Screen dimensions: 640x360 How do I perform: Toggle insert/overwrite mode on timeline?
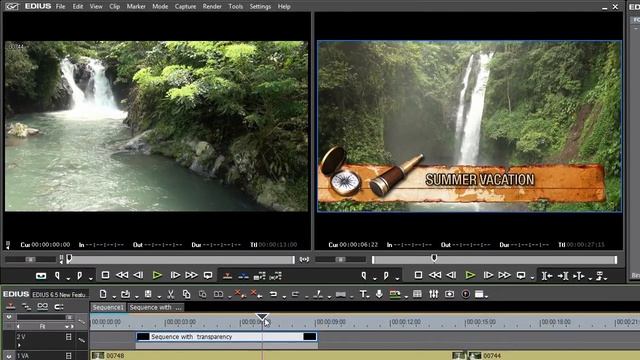click(x=11, y=307)
